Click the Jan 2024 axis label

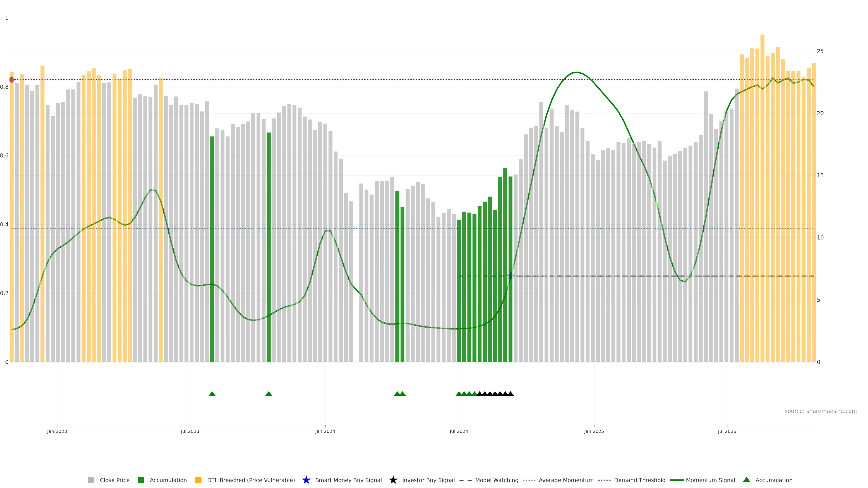pos(325,431)
